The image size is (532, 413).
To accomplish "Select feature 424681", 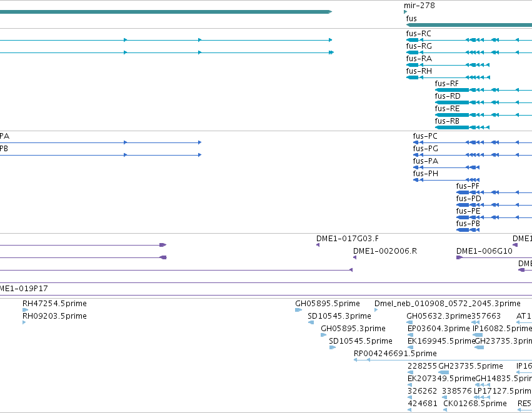I will coord(423,404).
